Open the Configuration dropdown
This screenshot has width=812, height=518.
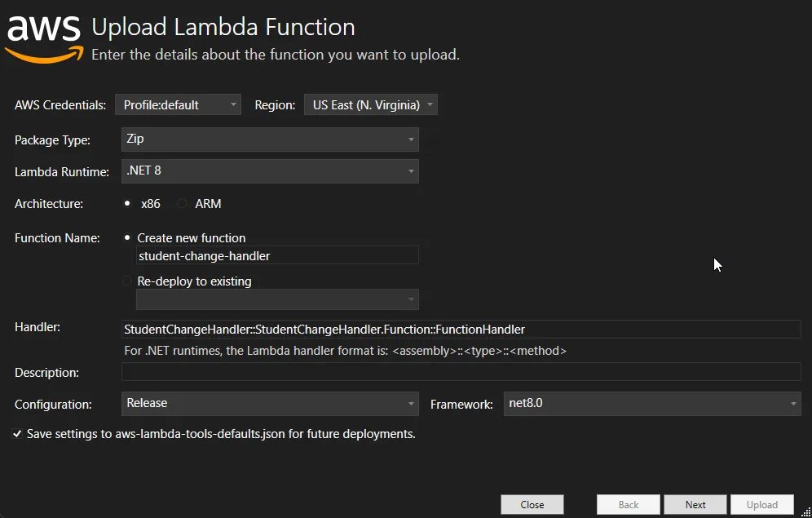pos(269,403)
